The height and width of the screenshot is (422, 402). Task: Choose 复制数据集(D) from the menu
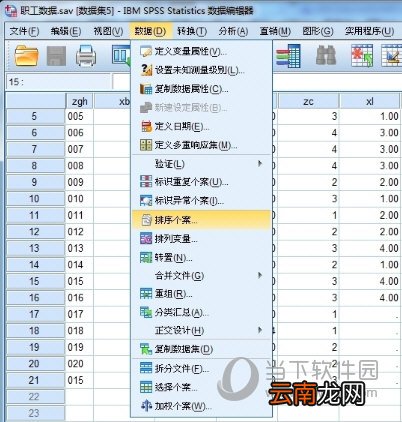coord(201,349)
